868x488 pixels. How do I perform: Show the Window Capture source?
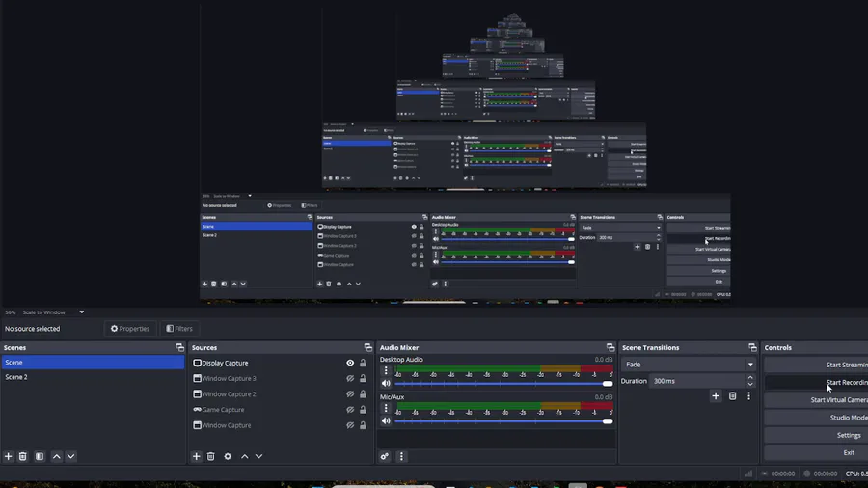click(350, 425)
